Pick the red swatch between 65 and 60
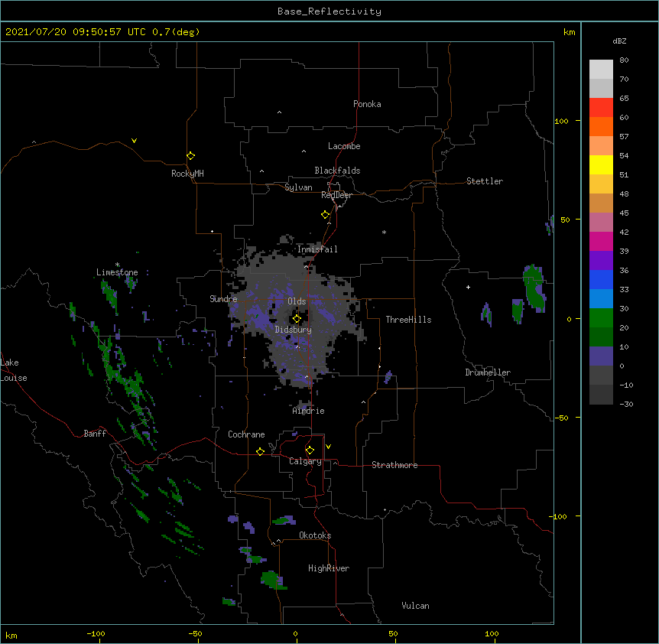 [x=601, y=107]
